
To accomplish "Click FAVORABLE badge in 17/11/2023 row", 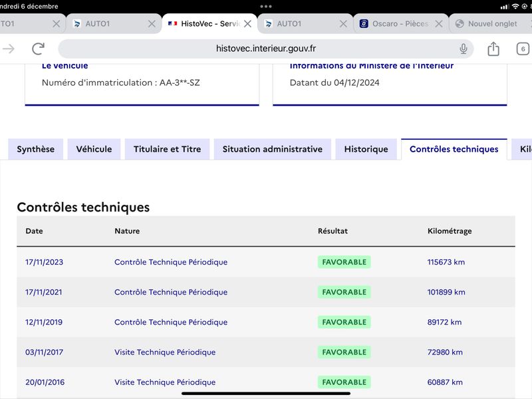I will [x=344, y=262].
